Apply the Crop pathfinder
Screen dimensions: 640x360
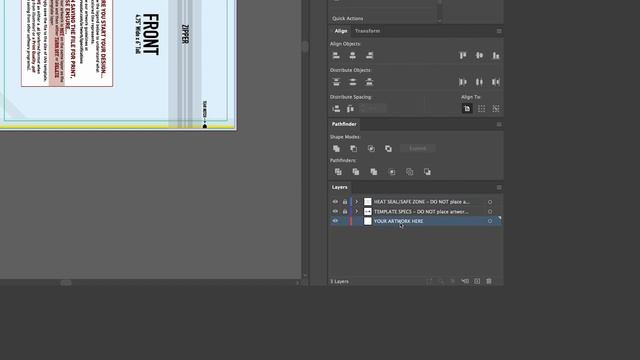coord(392,172)
